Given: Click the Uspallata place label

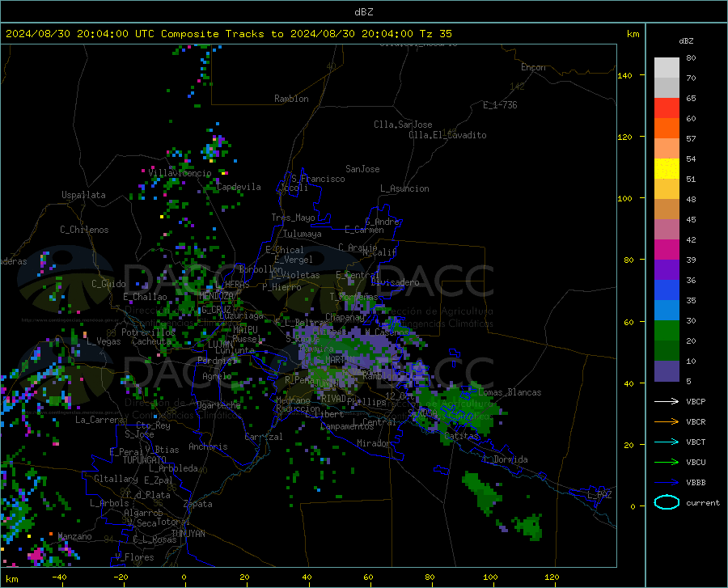Looking at the screenshot, I should [x=83, y=195].
